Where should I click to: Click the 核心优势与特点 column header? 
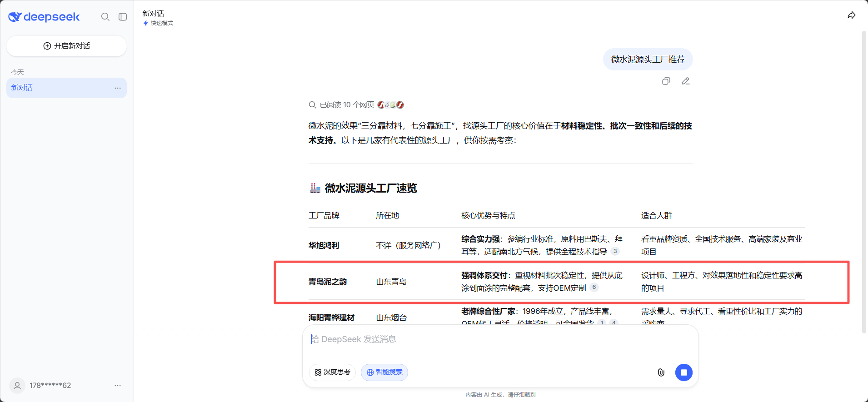pos(488,215)
